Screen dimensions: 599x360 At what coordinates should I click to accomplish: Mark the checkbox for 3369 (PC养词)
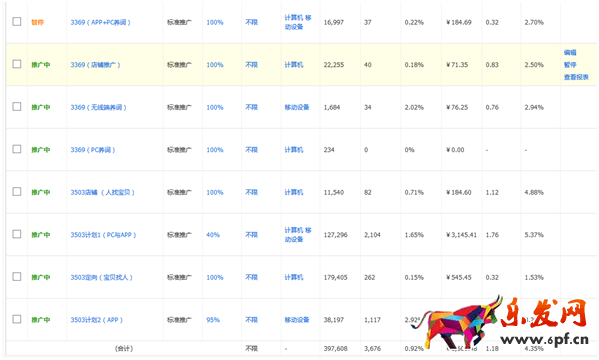[x=17, y=149]
